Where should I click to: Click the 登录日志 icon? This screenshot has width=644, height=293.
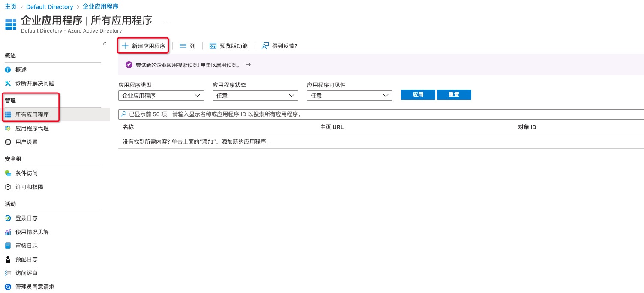point(8,218)
